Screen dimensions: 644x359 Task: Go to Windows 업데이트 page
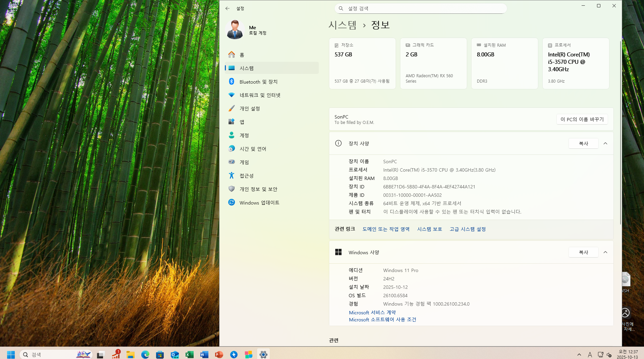pos(259,203)
